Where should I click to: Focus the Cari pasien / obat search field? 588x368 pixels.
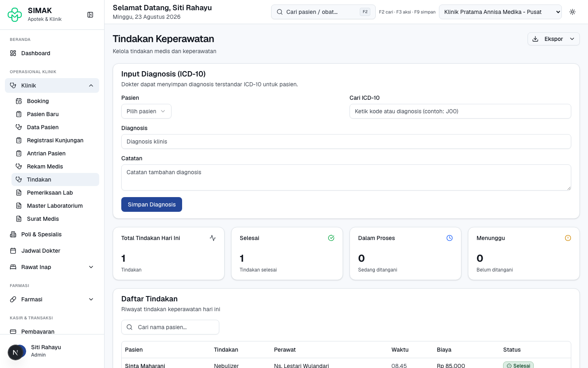pos(323,12)
